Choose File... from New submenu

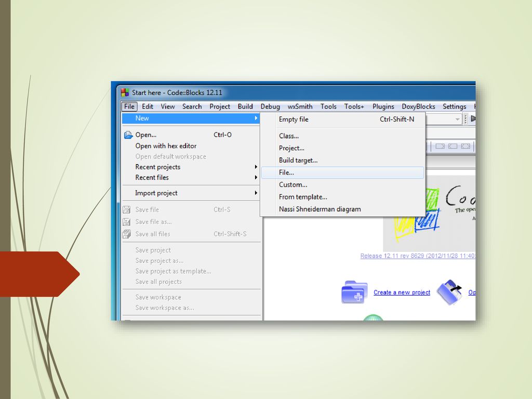point(343,172)
